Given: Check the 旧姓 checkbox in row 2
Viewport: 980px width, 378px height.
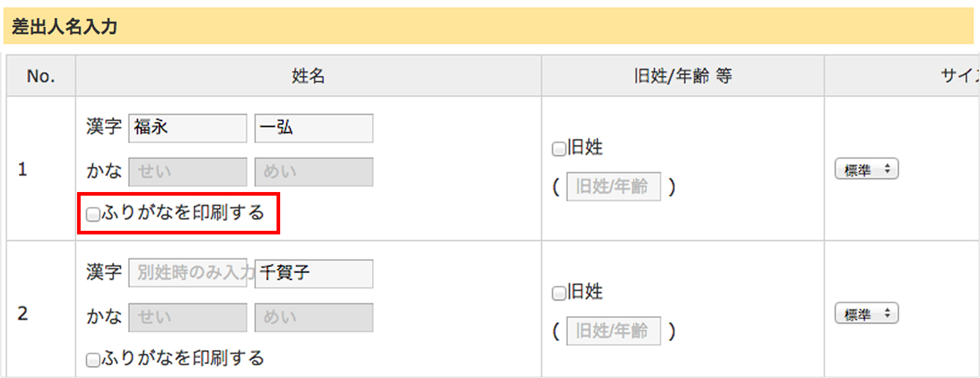Looking at the screenshot, I should (559, 294).
